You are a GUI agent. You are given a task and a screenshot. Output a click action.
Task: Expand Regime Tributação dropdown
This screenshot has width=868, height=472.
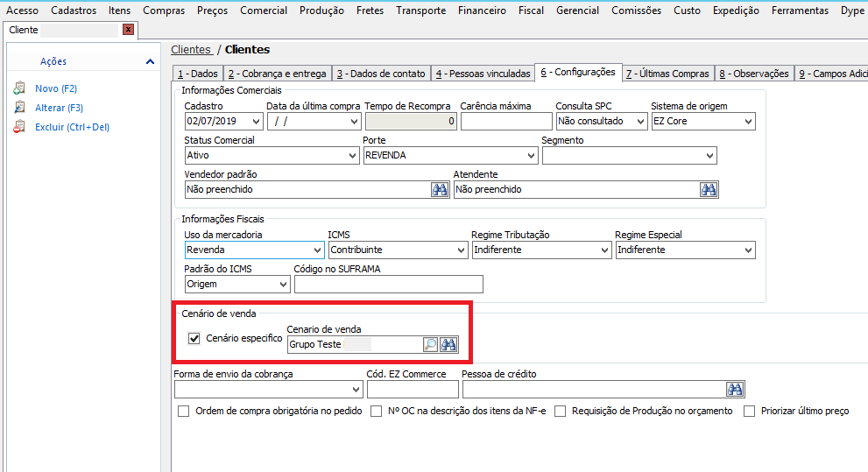(604, 250)
